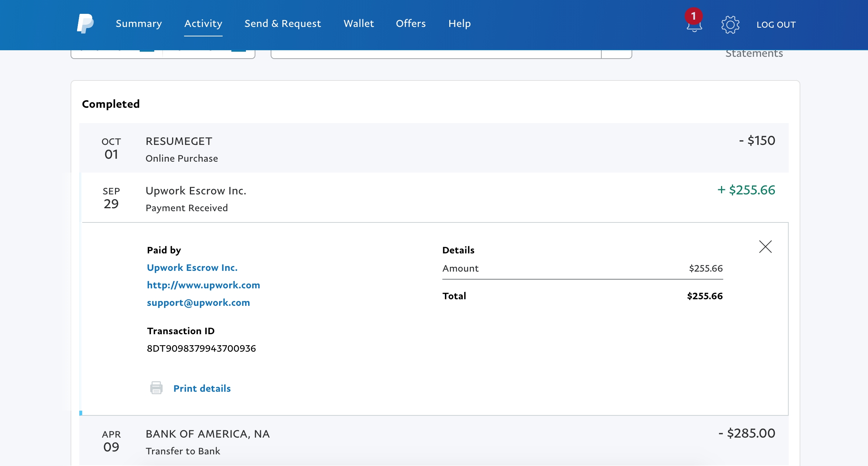
Task: Open the http://www.upwork.com link
Action: (203, 285)
